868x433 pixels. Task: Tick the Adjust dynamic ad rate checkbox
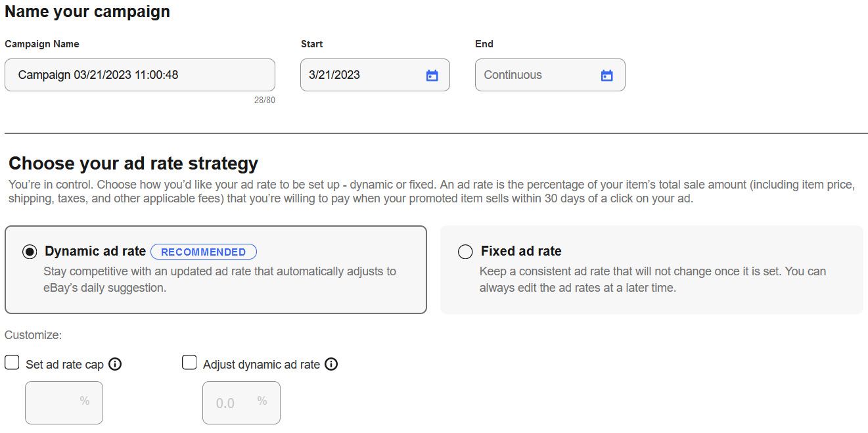pyautogui.click(x=189, y=362)
